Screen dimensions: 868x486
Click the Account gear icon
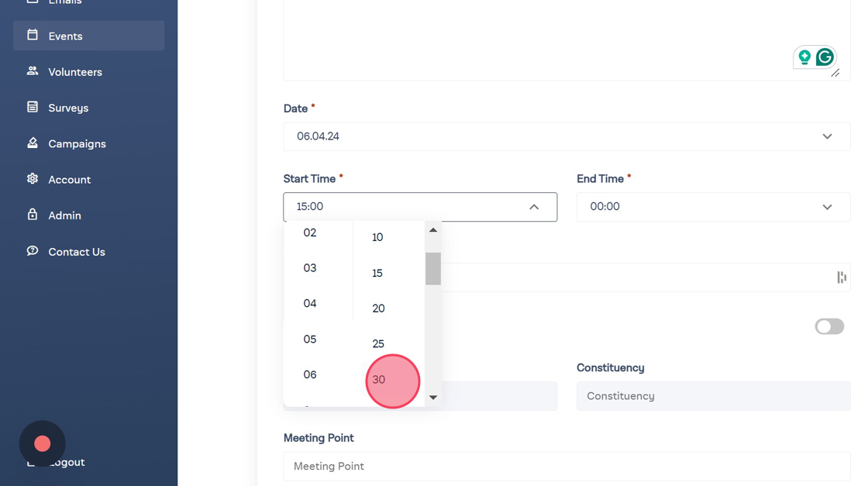pyautogui.click(x=33, y=179)
